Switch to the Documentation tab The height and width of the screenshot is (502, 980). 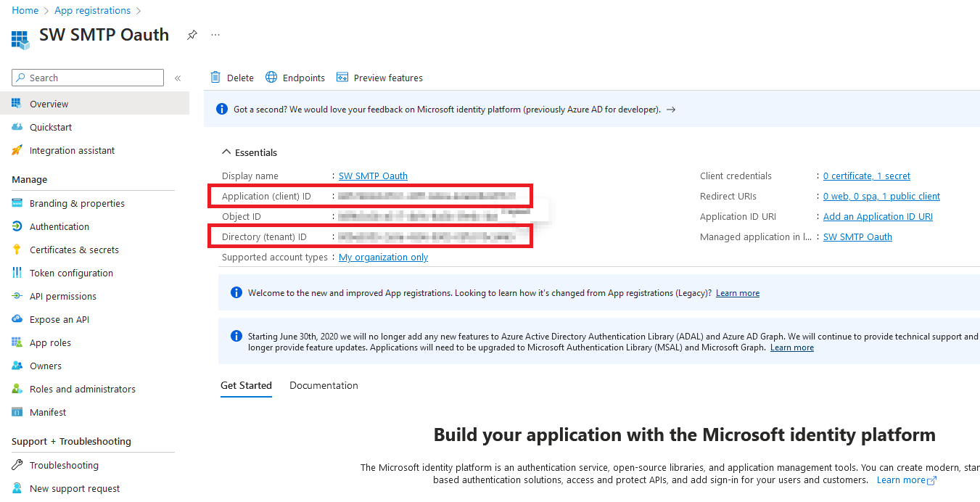pyautogui.click(x=324, y=384)
